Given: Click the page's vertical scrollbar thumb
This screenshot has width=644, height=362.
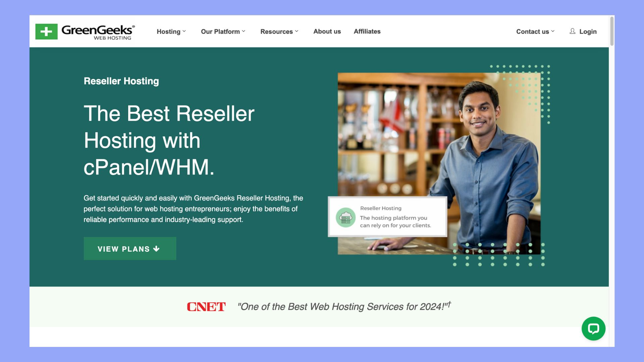Looking at the screenshot, I should [612, 31].
